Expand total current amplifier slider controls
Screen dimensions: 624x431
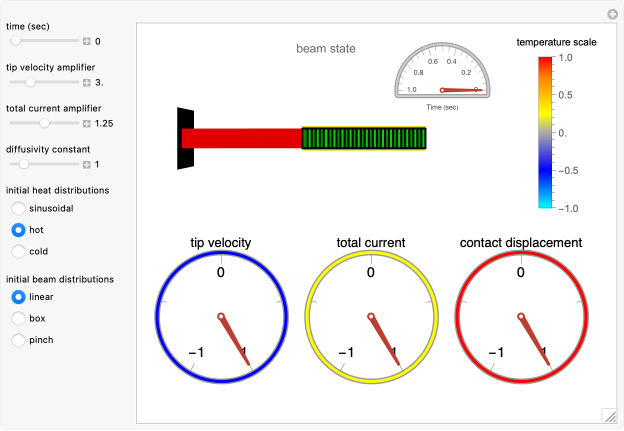pyautogui.click(x=87, y=124)
